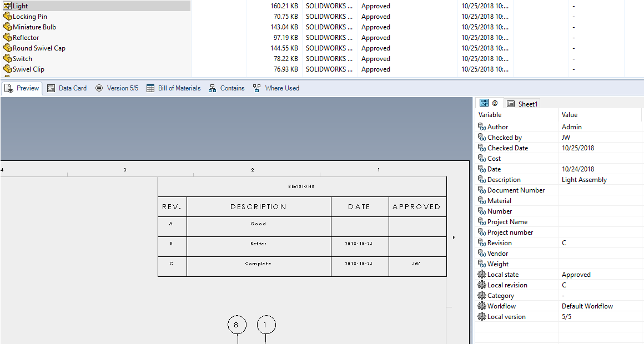Click the Preview tab's drawing icon

8,88
